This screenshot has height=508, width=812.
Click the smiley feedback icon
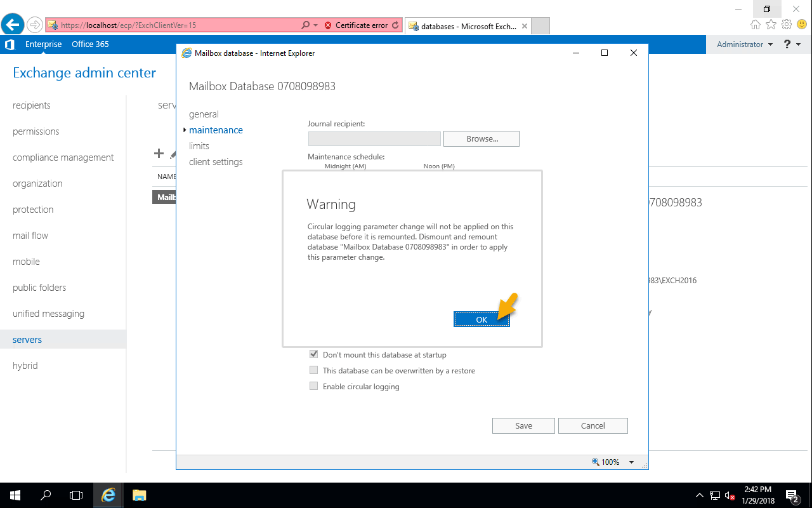(802, 25)
